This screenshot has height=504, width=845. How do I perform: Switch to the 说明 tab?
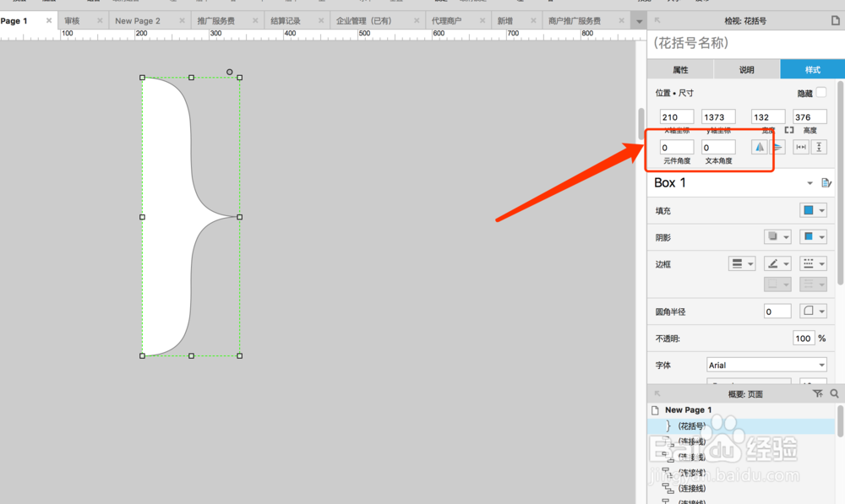point(746,69)
